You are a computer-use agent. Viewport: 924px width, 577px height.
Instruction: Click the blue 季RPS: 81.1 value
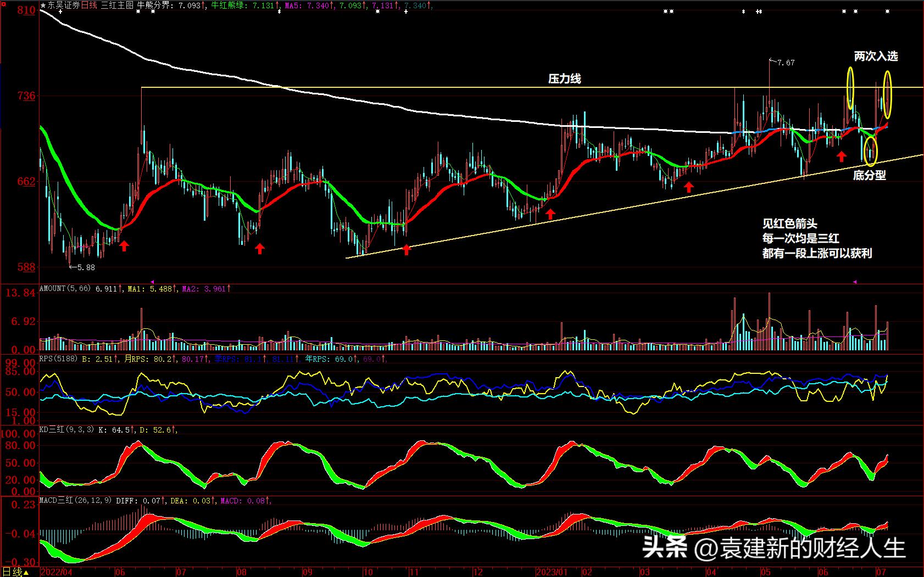tap(239, 359)
